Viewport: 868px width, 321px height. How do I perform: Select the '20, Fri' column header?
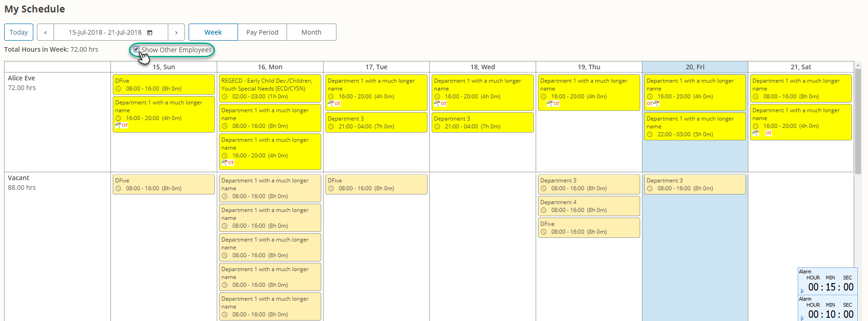(x=695, y=67)
